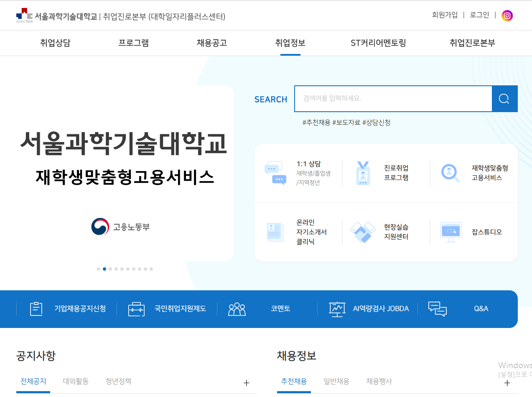
Task: Click the 기업채용공지신청 clipboard icon
Action: pos(36,309)
